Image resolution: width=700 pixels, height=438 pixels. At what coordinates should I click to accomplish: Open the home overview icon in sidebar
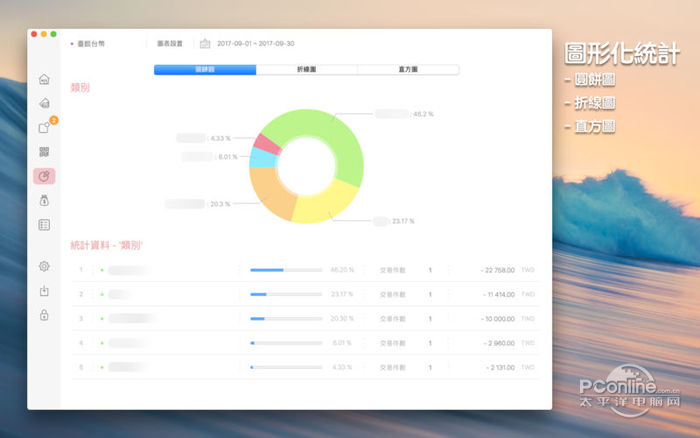(44, 79)
